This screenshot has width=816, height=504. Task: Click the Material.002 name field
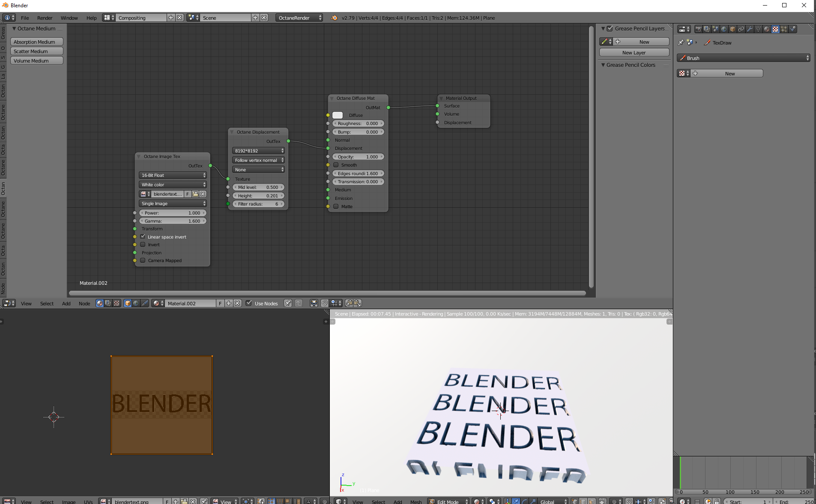click(x=190, y=303)
